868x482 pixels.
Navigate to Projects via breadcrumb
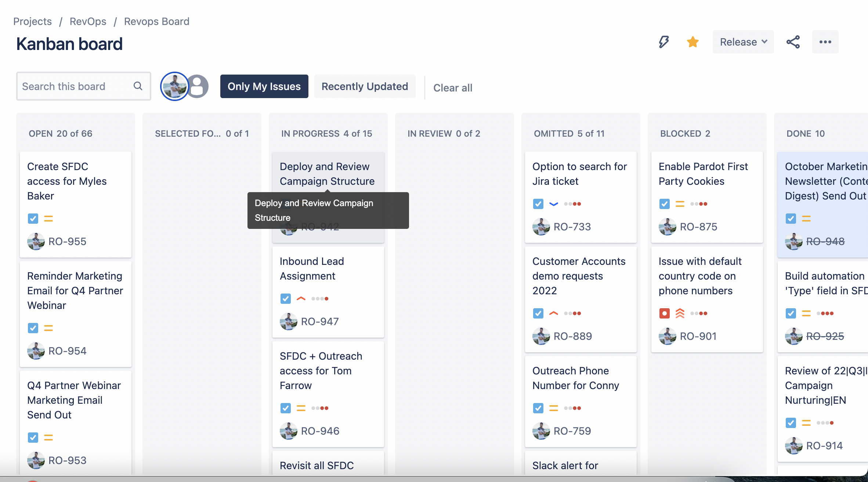tap(32, 21)
